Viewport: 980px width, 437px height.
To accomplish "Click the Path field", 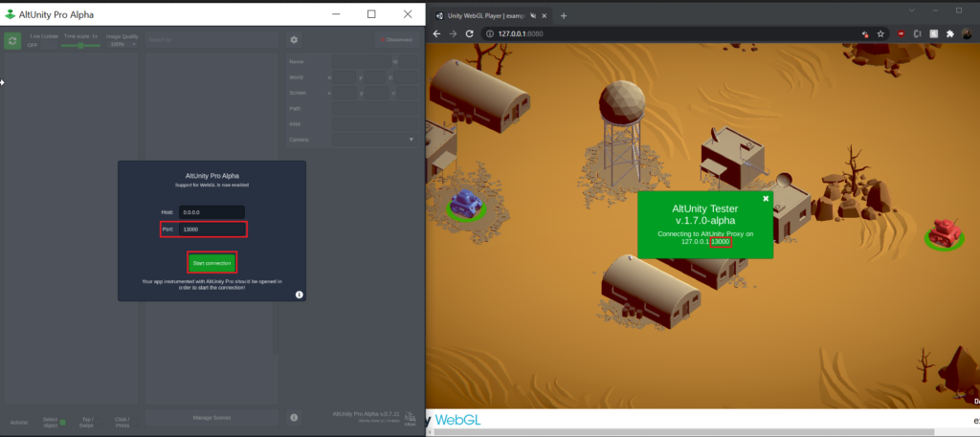I will pos(375,108).
